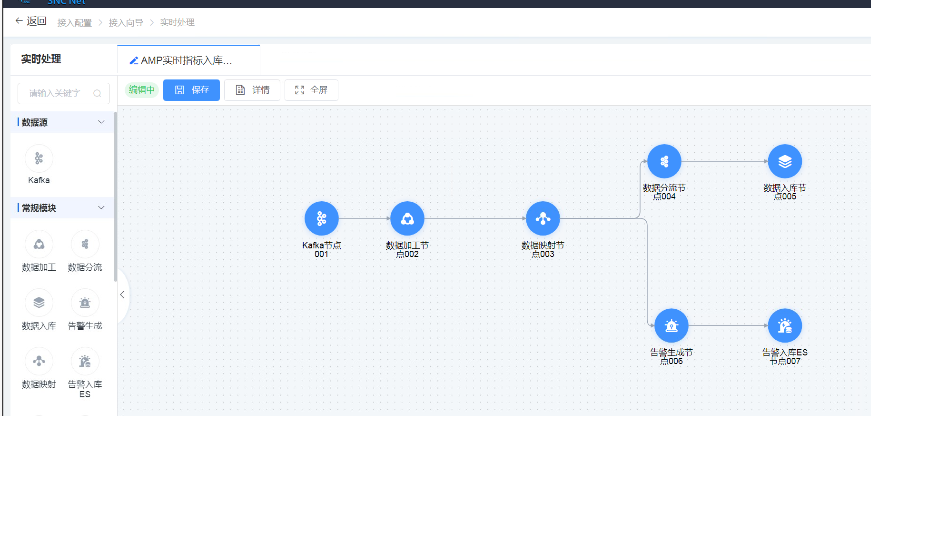Go to 接入向导 breadcrumb
Screen dimensions: 948x560
[x=126, y=22]
